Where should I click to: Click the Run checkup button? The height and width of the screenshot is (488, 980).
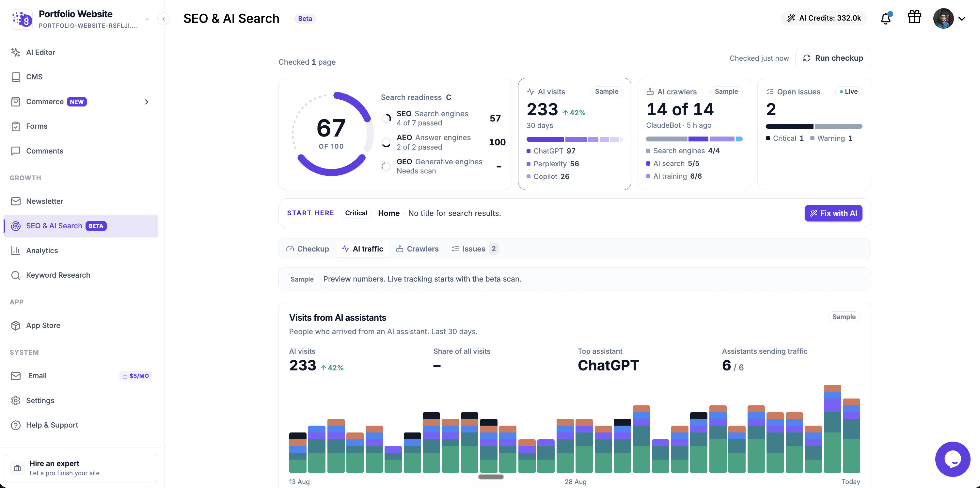[833, 58]
